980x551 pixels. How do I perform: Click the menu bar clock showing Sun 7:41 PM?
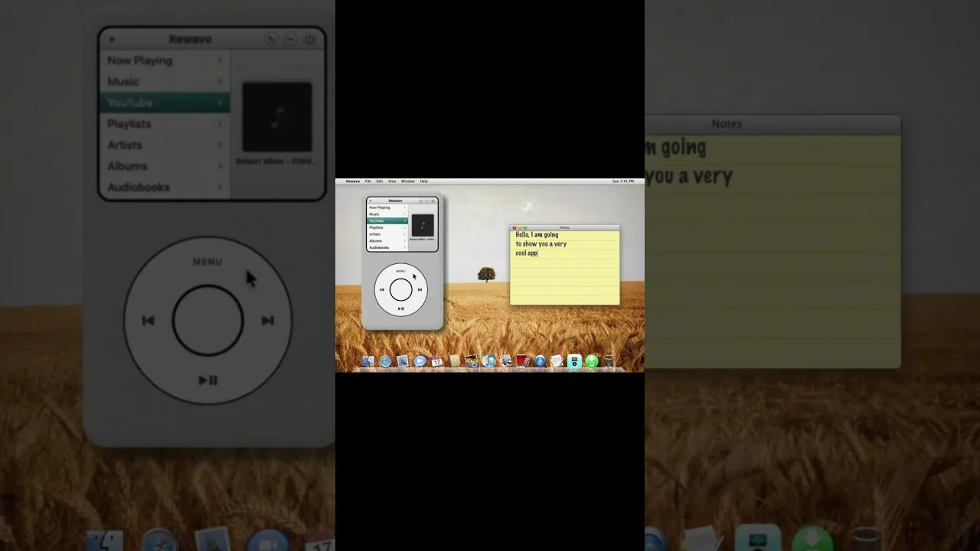pyautogui.click(x=623, y=181)
